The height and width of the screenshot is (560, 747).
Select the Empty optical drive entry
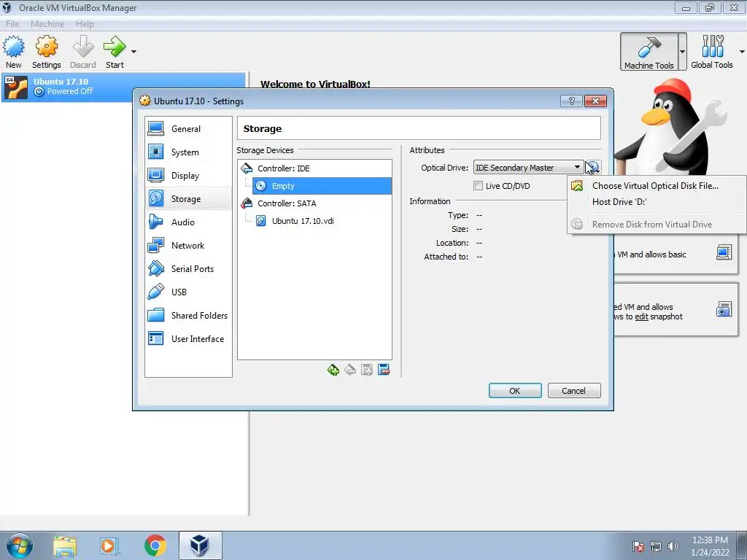coord(322,186)
